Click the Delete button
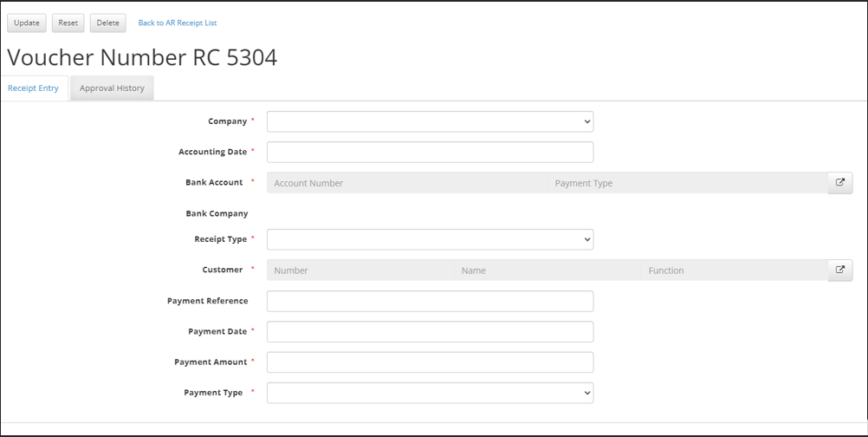Viewport: 868px width, 437px height. pyautogui.click(x=107, y=23)
